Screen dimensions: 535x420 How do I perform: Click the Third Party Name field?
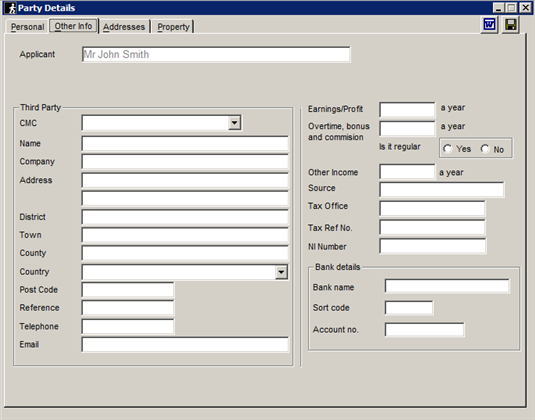185,144
